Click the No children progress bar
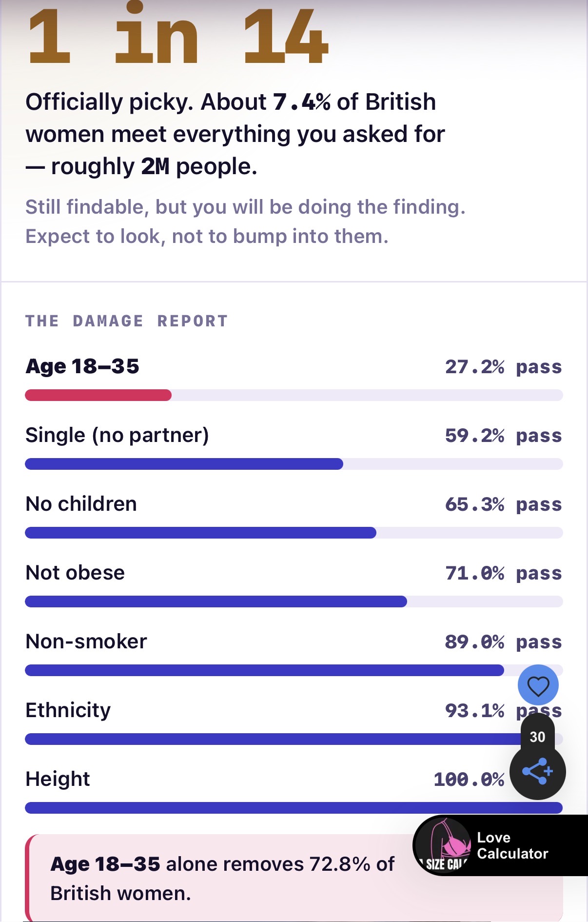The image size is (588, 922). pyautogui.click(x=294, y=533)
